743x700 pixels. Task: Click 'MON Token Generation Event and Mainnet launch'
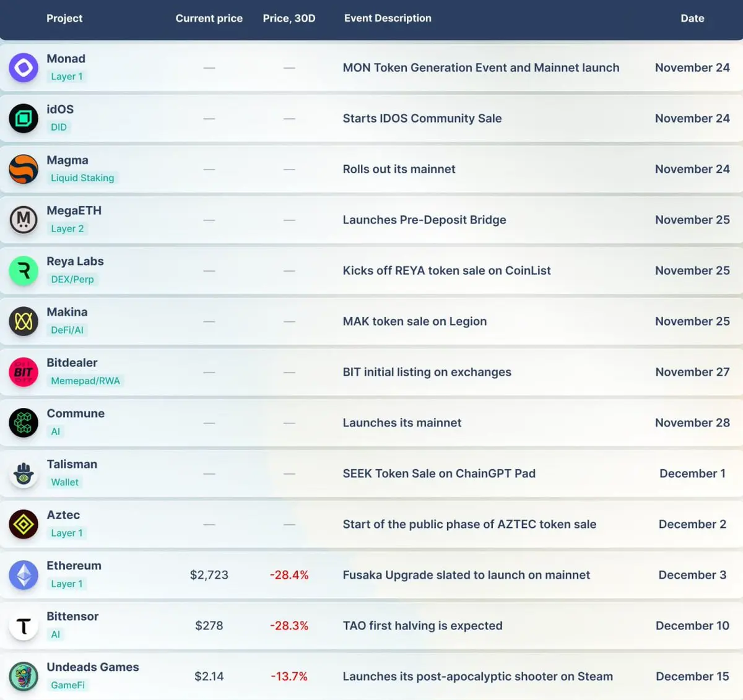(481, 67)
